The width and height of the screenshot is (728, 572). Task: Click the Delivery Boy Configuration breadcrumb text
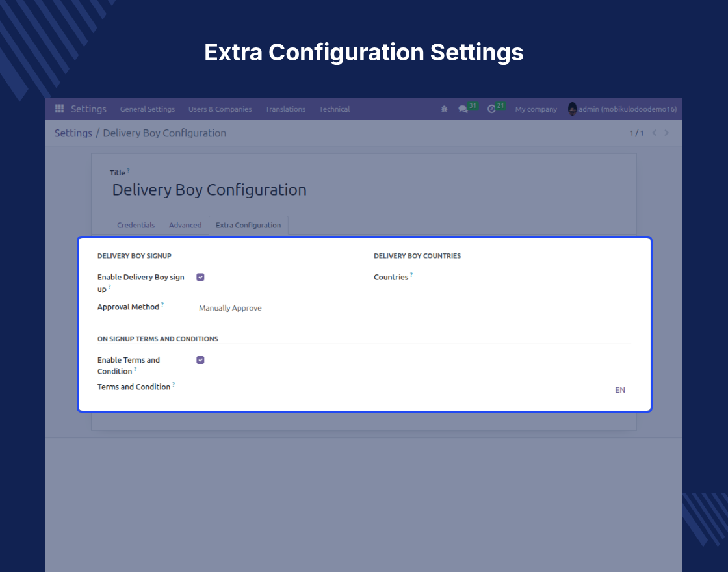pos(164,133)
